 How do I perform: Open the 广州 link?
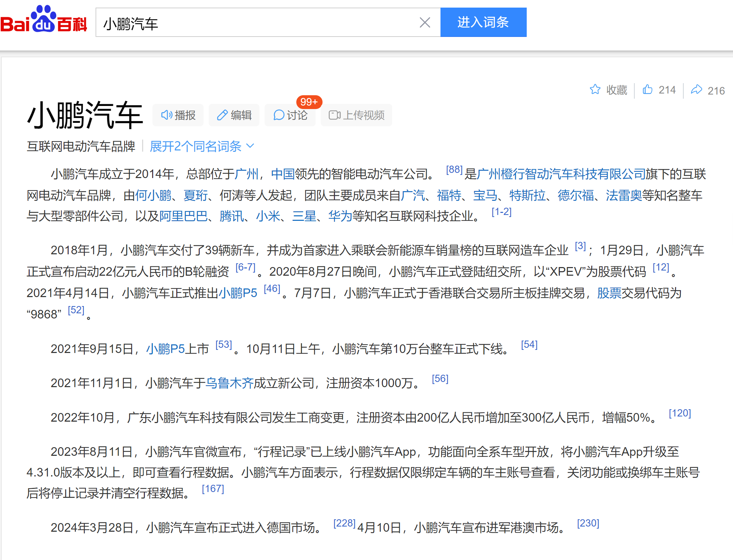(x=246, y=174)
